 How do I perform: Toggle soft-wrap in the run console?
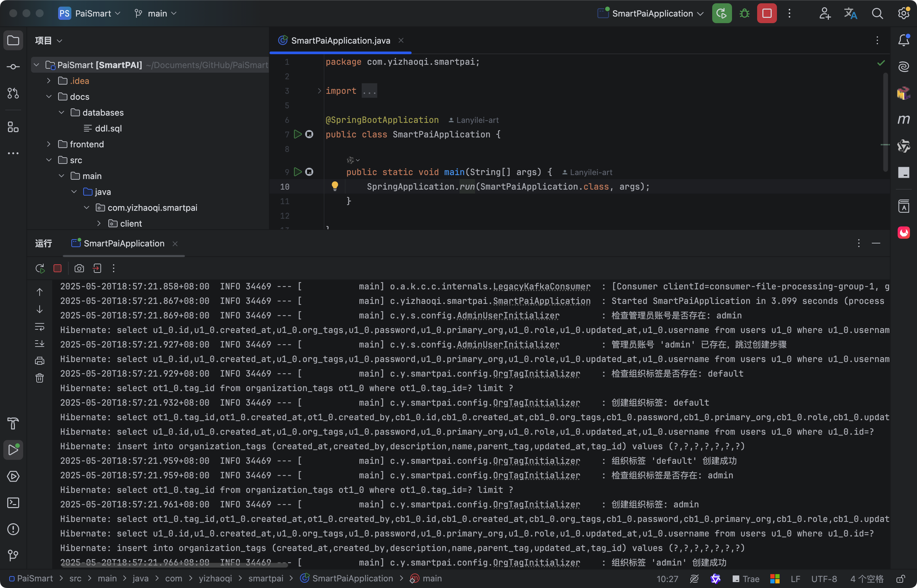(40, 327)
